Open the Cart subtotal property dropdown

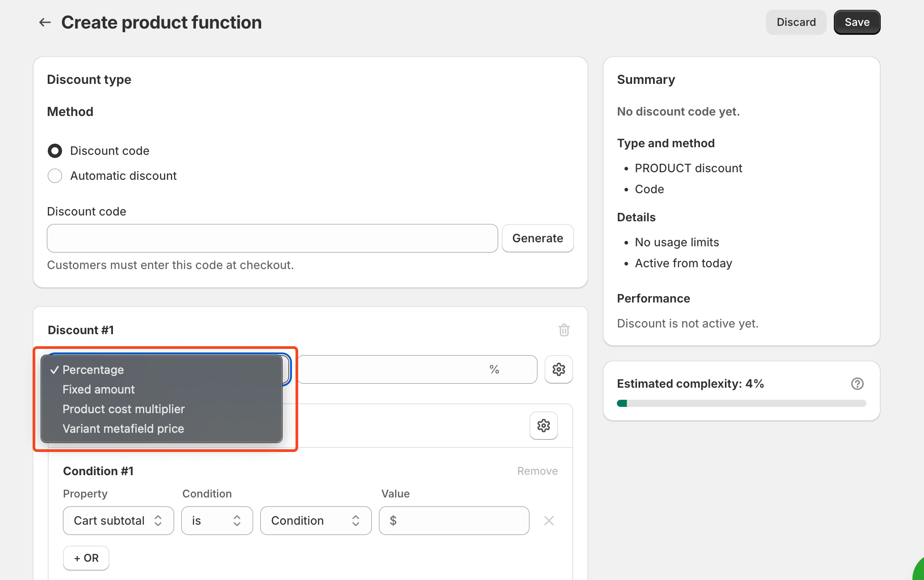pos(118,521)
